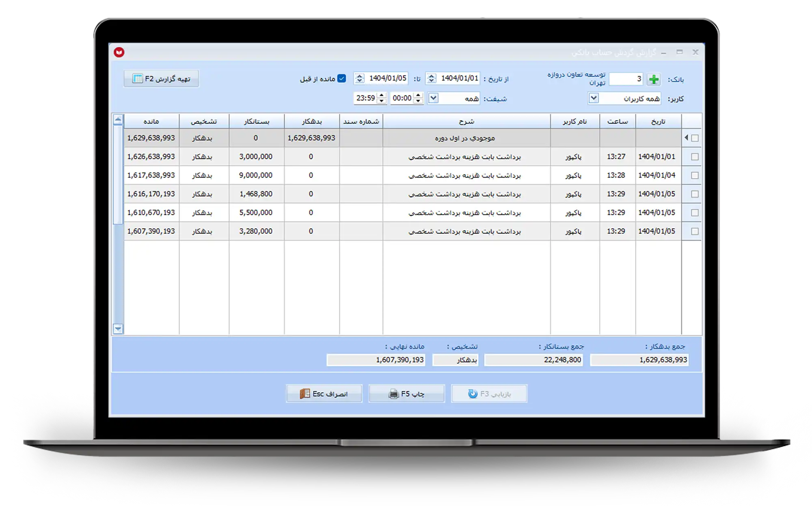Click the bank code input field
Viewport: 812px width, 506px height.
tap(626, 79)
